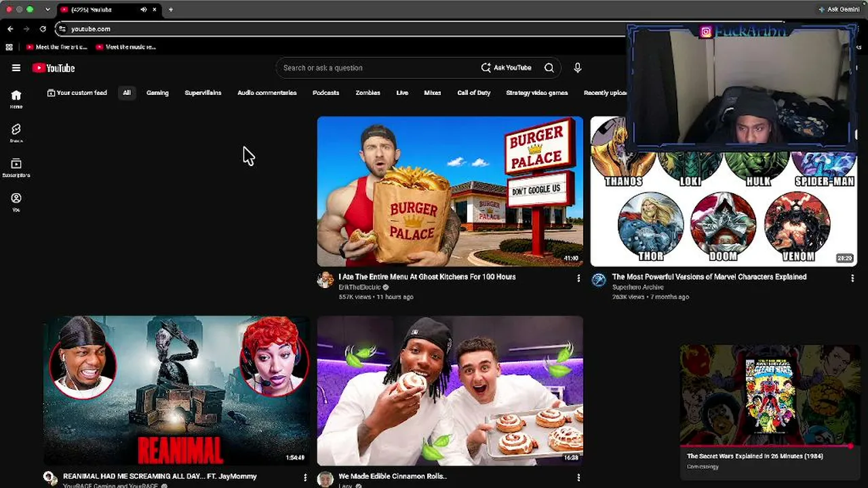This screenshot has width=868, height=488.
Task: Open 'The Most Powerful Versions of Marvel' title
Action: (709, 277)
